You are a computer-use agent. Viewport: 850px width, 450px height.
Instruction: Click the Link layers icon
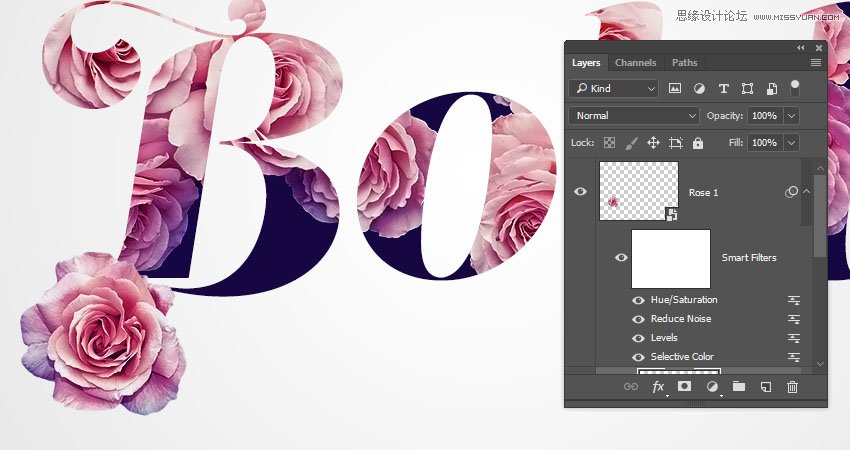pos(630,387)
